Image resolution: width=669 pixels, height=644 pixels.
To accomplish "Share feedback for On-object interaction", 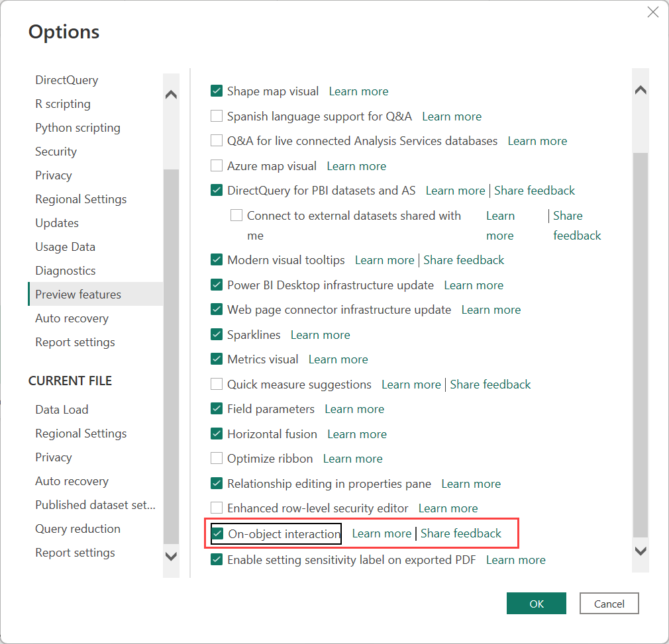I will tap(461, 533).
